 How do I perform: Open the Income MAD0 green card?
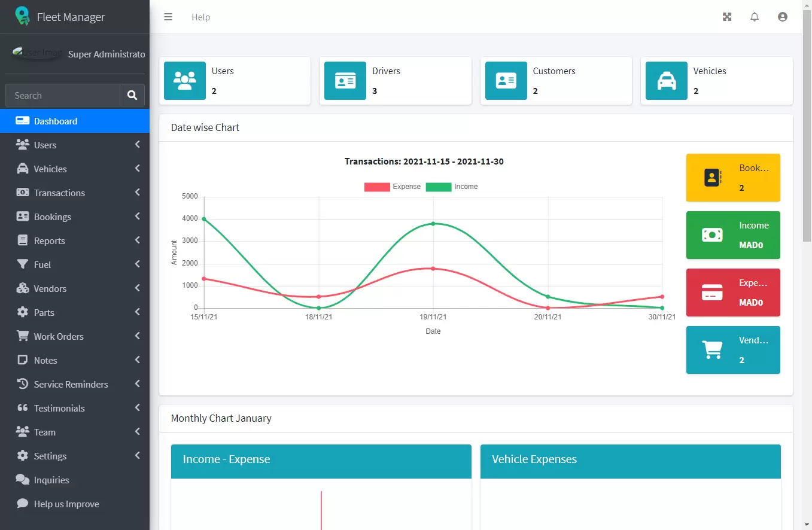[733, 235]
